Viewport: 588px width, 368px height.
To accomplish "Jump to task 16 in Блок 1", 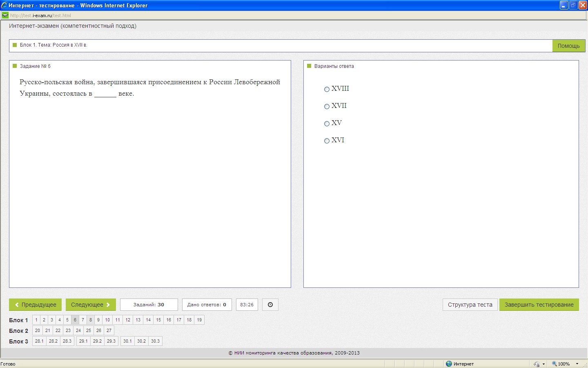I will tap(169, 320).
